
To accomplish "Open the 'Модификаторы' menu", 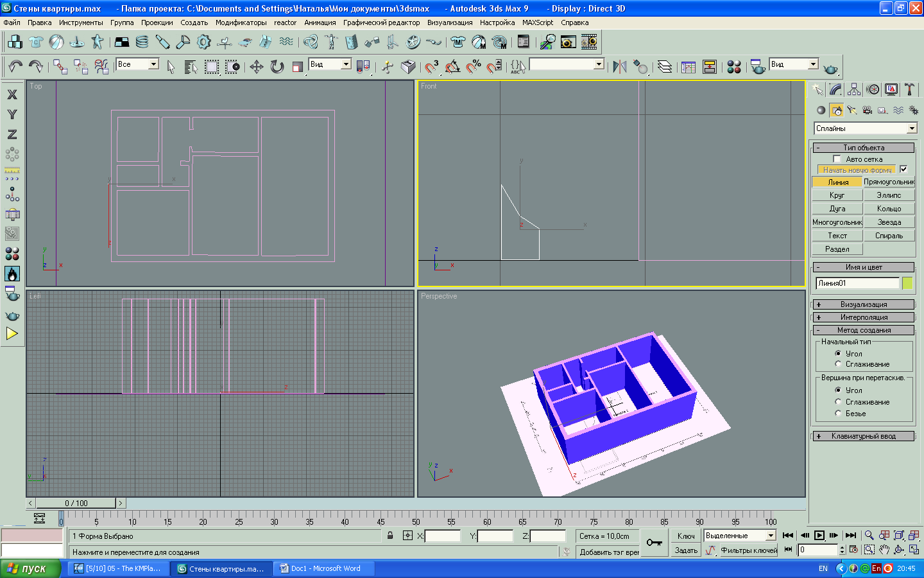I will tap(241, 22).
